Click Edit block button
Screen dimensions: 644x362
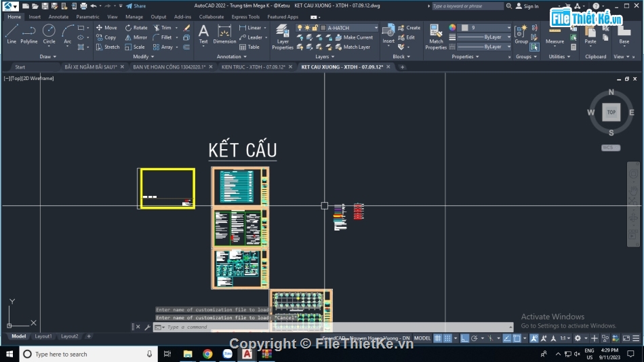(x=406, y=37)
